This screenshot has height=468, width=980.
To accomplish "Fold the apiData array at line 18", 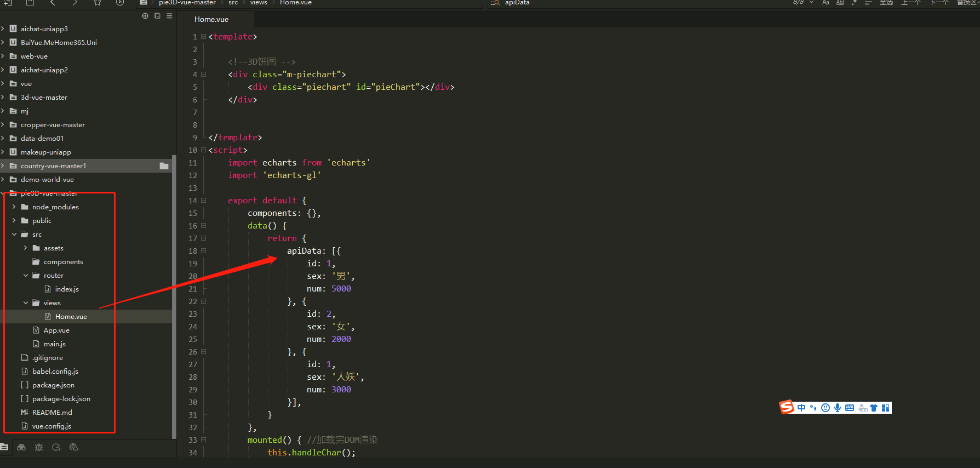I will point(203,251).
